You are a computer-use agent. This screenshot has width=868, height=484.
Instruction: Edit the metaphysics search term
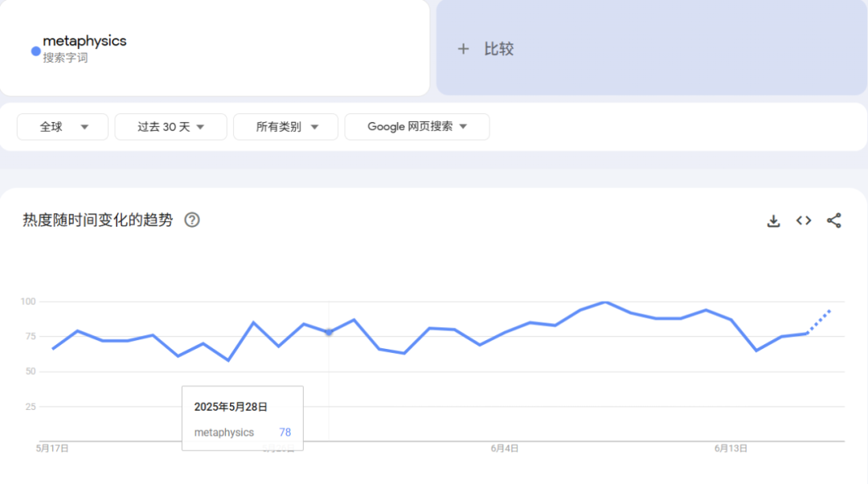[84, 41]
